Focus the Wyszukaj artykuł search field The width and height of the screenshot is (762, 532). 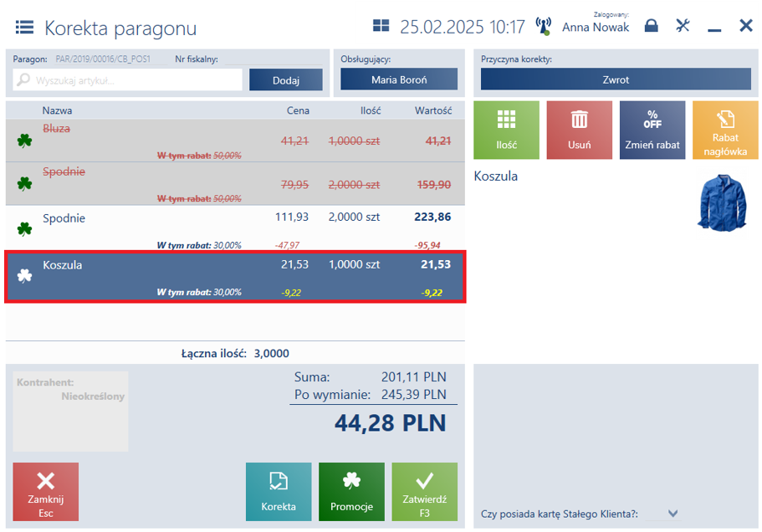click(x=127, y=79)
